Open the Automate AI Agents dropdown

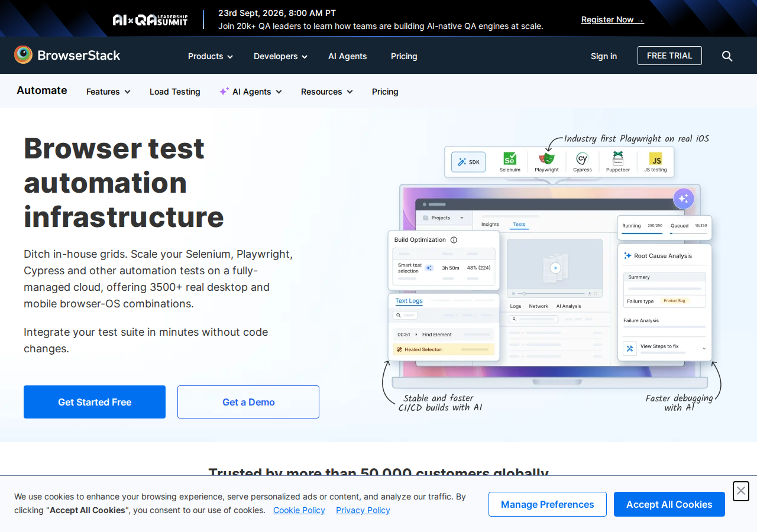click(x=251, y=92)
